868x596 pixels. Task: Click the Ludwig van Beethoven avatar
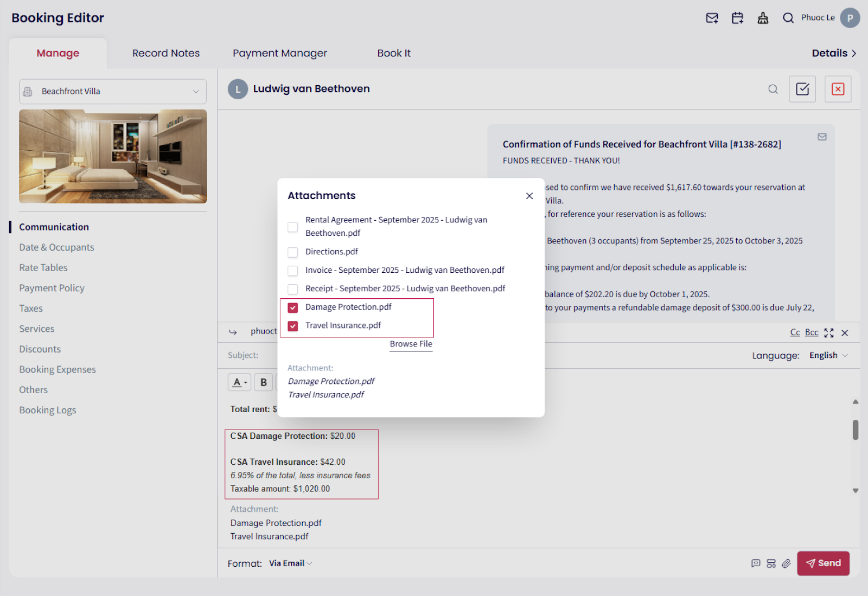coord(238,89)
